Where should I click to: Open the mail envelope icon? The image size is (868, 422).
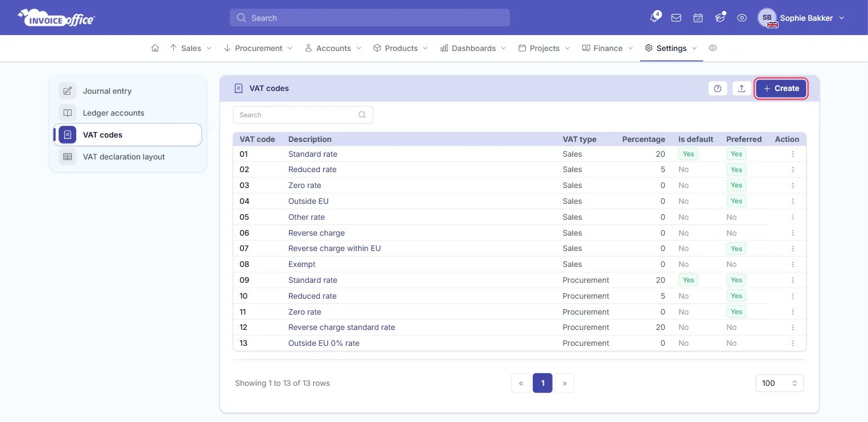pyautogui.click(x=676, y=18)
